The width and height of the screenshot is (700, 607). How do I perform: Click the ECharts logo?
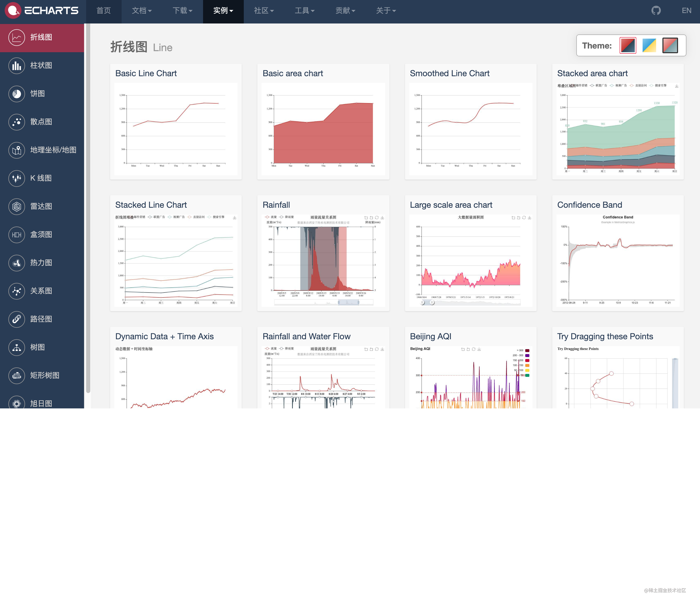42,10
